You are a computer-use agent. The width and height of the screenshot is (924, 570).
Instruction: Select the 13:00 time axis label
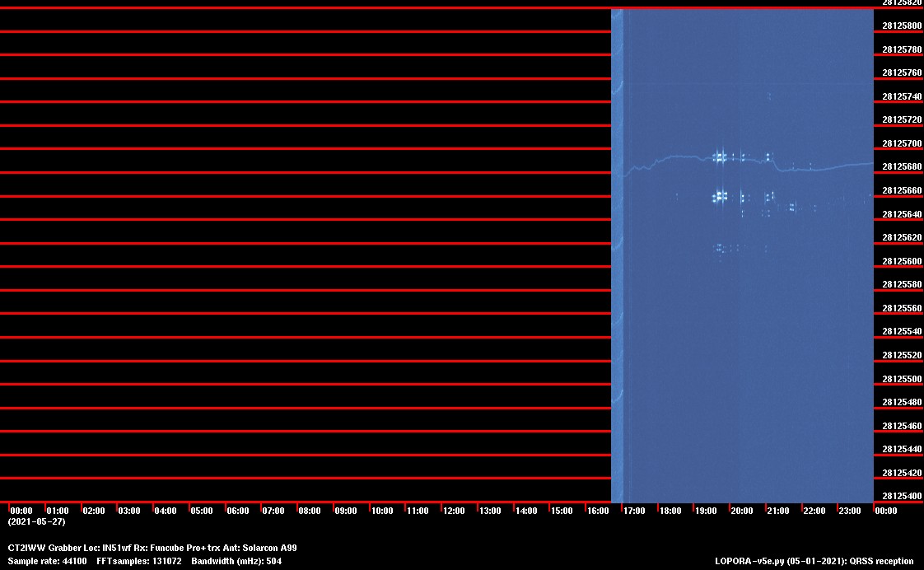pyautogui.click(x=490, y=511)
